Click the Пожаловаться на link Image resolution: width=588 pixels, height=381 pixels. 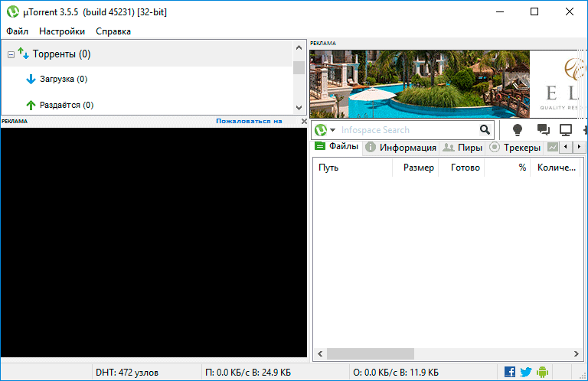tap(249, 121)
